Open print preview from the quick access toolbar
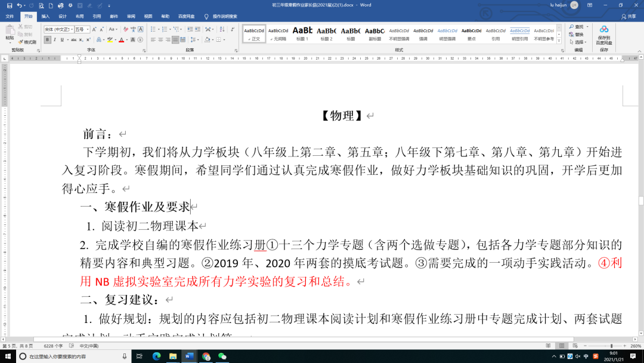Image resolution: width=644 pixels, height=363 pixels. click(41, 5)
